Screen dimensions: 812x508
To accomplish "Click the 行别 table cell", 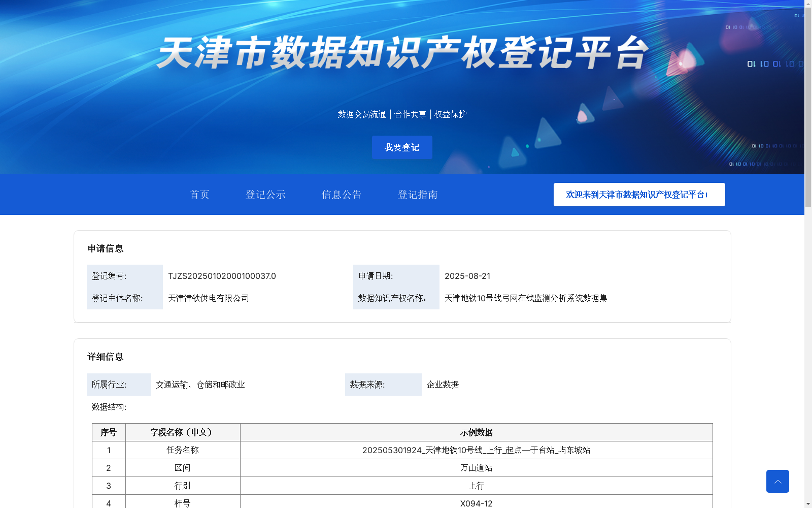I will point(183,486).
